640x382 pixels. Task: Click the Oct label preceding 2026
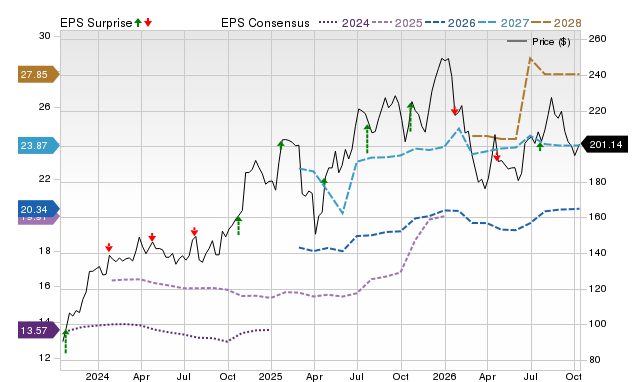401,376
